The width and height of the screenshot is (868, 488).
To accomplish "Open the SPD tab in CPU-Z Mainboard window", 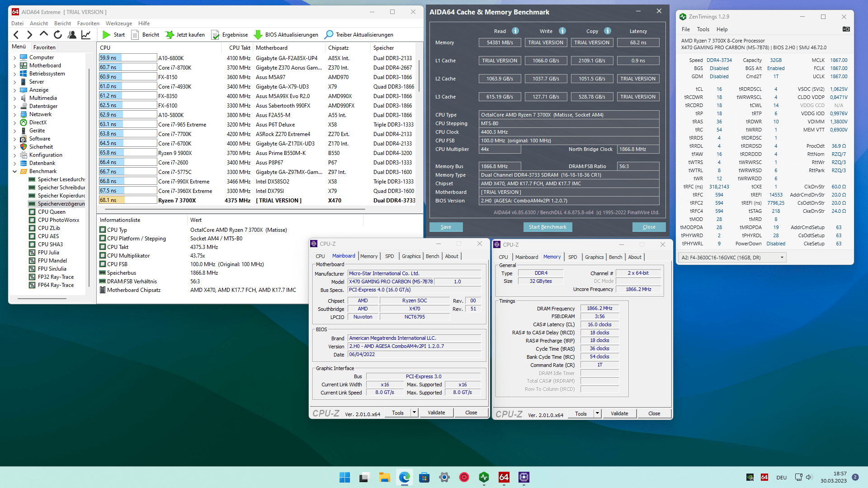I will 389,256.
